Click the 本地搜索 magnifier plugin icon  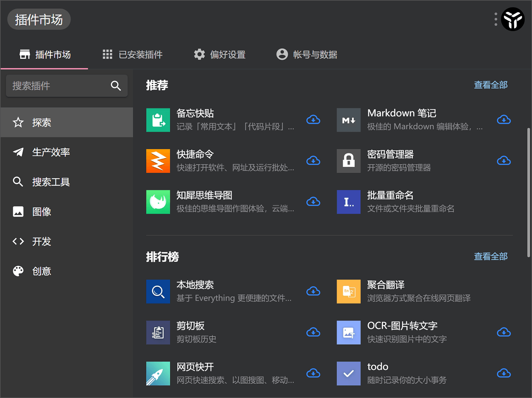pos(158,291)
